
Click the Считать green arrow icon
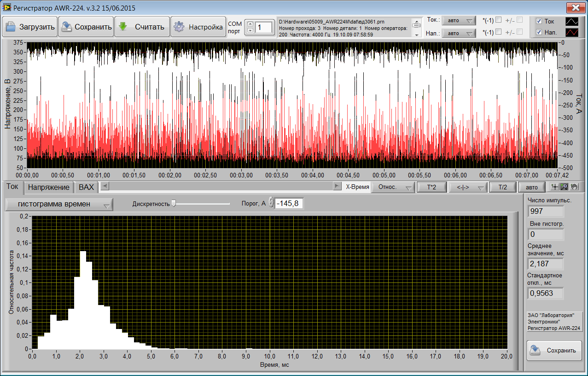pyautogui.click(x=123, y=27)
